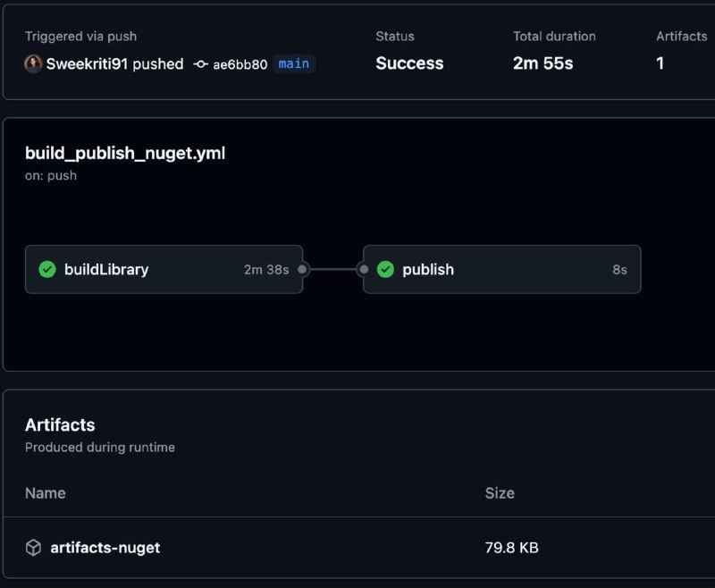Image resolution: width=715 pixels, height=588 pixels.
Task: Click the build_publish_nuget.yml workflow file name
Action: [x=125, y=153]
